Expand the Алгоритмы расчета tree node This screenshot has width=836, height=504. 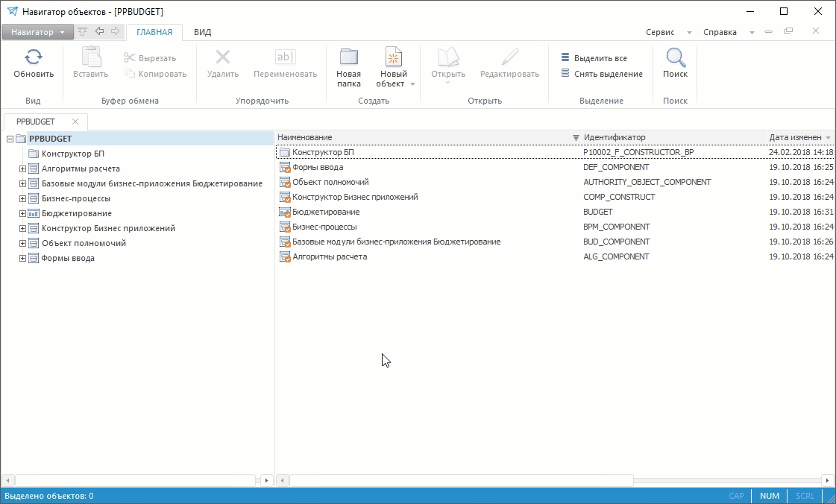point(22,168)
